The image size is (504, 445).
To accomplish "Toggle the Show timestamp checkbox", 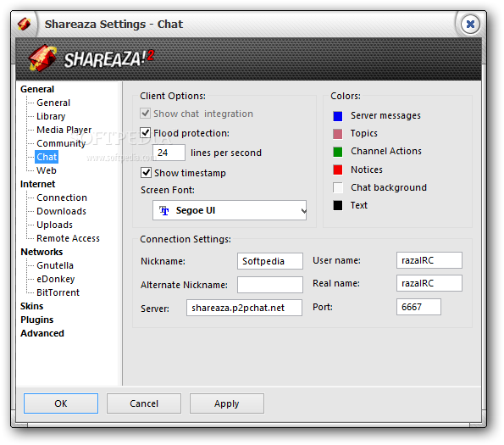I will click(x=146, y=172).
